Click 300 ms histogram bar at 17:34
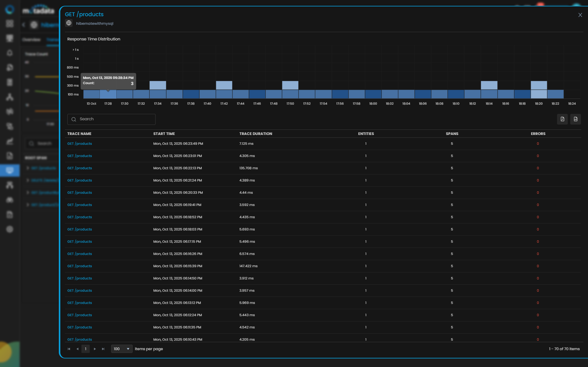This screenshot has width=588, height=367. pos(158,85)
